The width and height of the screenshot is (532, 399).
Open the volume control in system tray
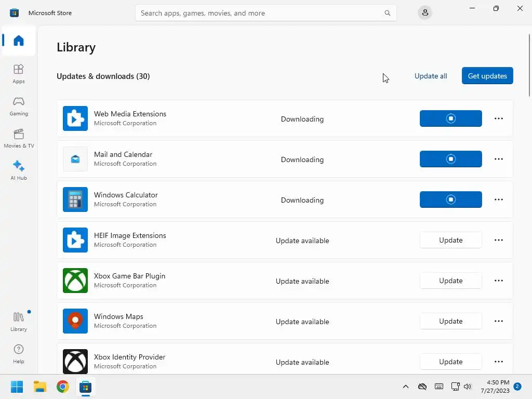468,387
